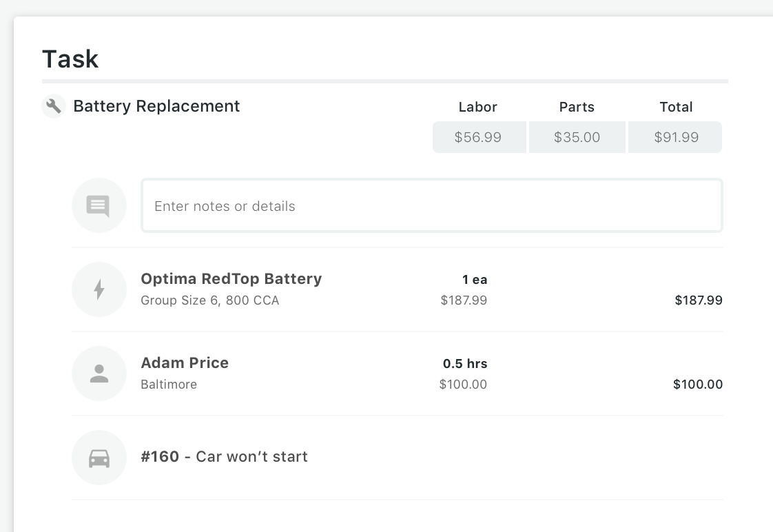Viewport: 773px width, 532px height.
Task: Click the notes speech bubble icon
Action: point(99,205)
